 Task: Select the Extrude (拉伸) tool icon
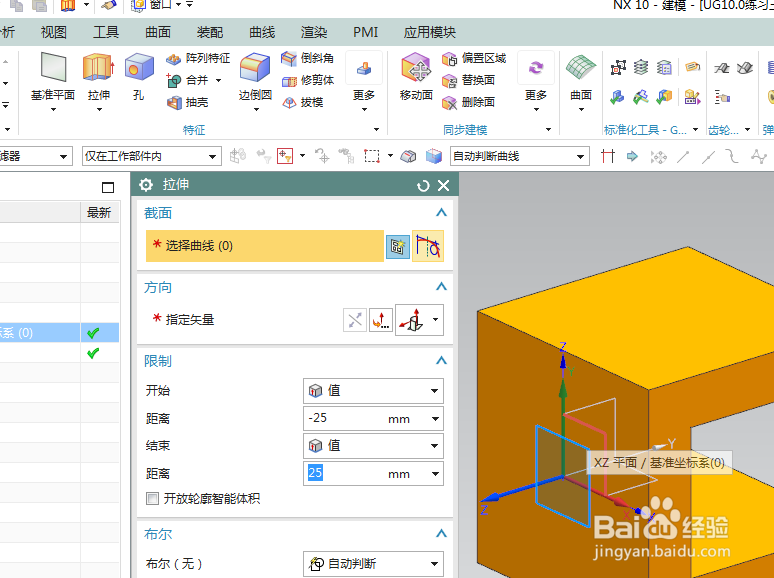98,68
